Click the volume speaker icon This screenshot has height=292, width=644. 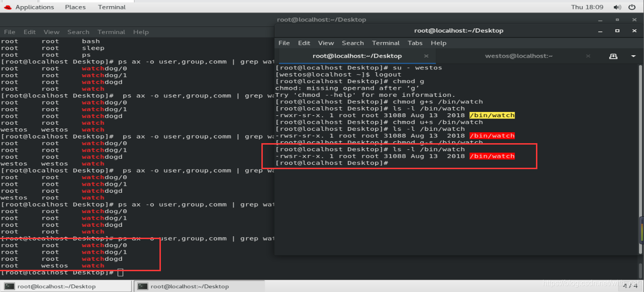click(x=617, y=7)
